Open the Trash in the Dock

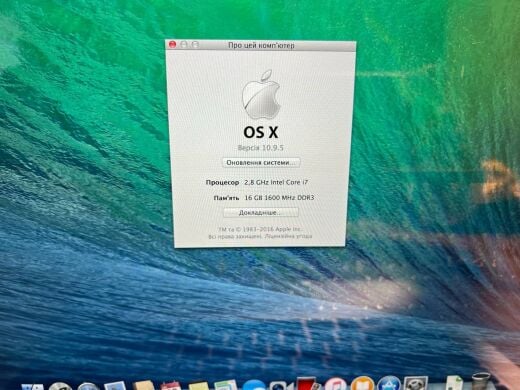[481, 382]
